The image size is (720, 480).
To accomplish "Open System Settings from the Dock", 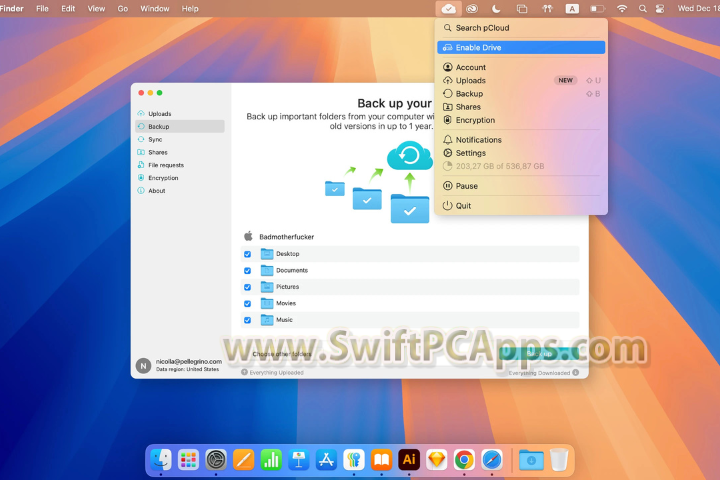I will click(x=216, y=459).
